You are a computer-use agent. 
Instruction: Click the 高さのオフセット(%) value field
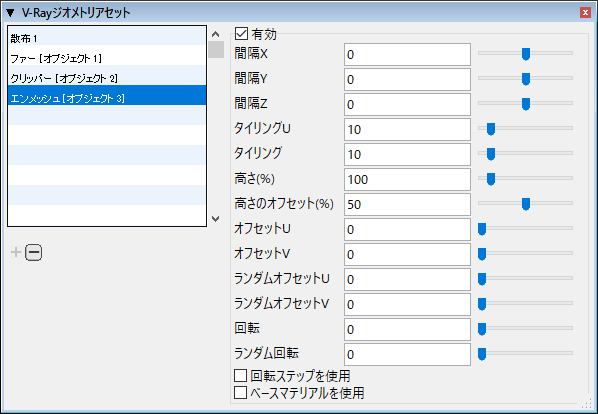click(x=407, y=204)
